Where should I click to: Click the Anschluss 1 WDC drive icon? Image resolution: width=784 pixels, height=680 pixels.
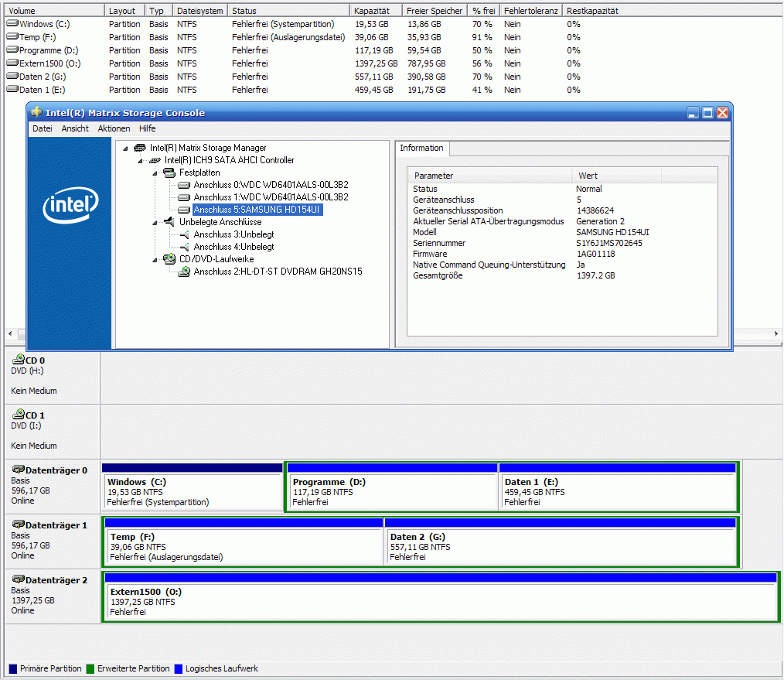tap(184, 197)
